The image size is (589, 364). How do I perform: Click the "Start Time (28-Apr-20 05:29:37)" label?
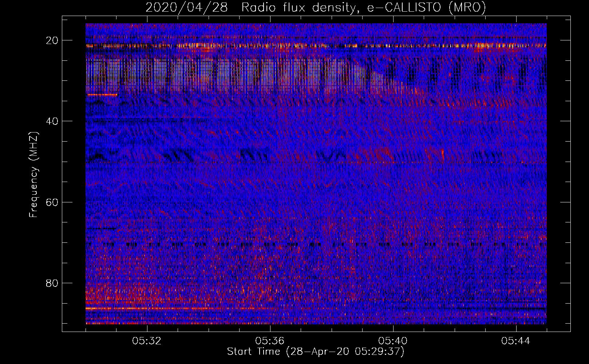316,352
